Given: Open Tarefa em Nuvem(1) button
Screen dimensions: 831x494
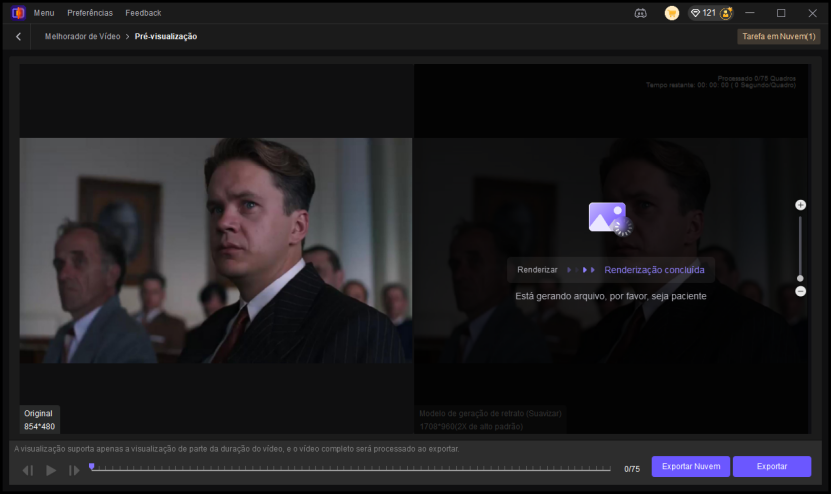Looking at the screenshot, I should pyautogui.click(x=779, y=37).
